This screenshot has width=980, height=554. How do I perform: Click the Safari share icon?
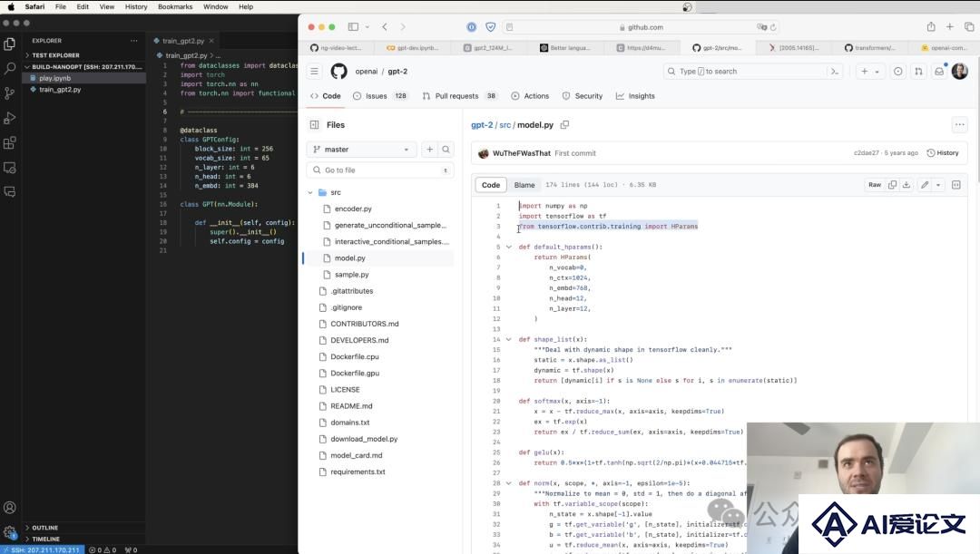[931, 27]
